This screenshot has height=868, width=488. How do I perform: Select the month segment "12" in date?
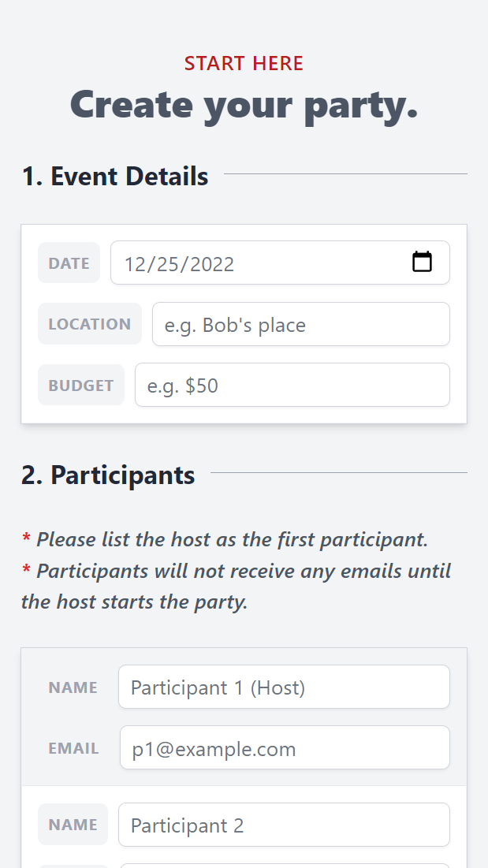[133, 264]
